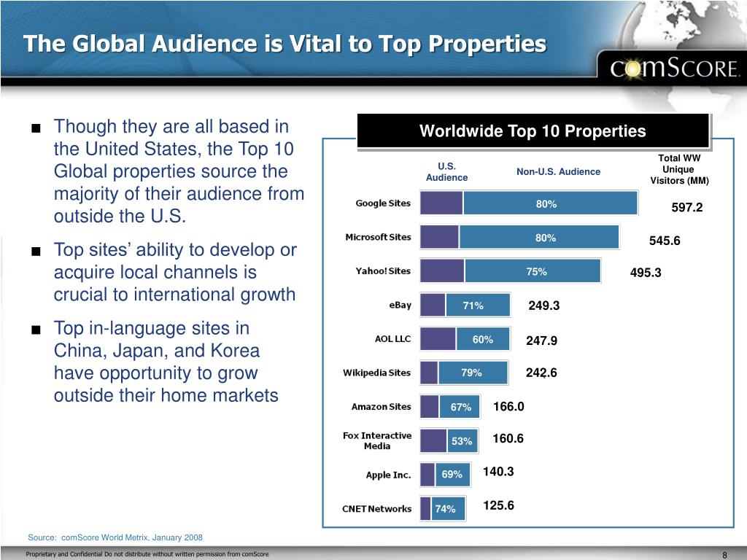Select the slide title 'The Global Audience is Vital to Top Properties'
The width and height of the screenshot is (747, 560).
click(285, 44)
